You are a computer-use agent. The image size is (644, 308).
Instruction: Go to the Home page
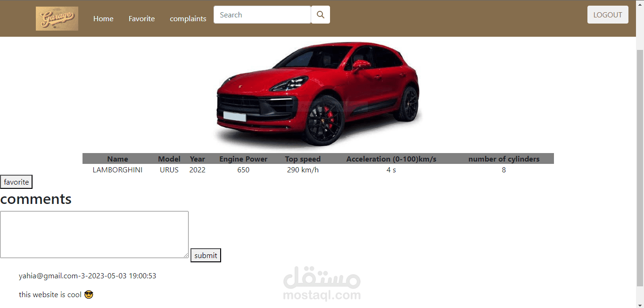tap(103, 18)
